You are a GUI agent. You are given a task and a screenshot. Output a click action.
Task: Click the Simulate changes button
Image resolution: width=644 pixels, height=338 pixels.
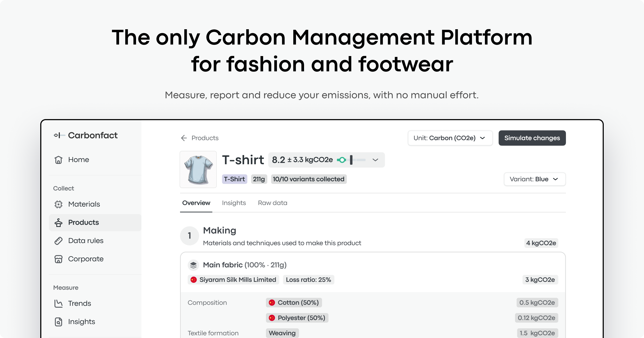coord(532,138)
